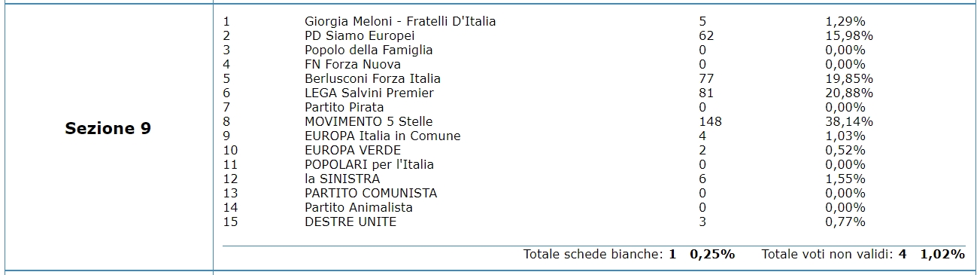Viewport: 980px width, 275px height.
Task: Click the 148 vote count
Action: click(x=710, y=121)
